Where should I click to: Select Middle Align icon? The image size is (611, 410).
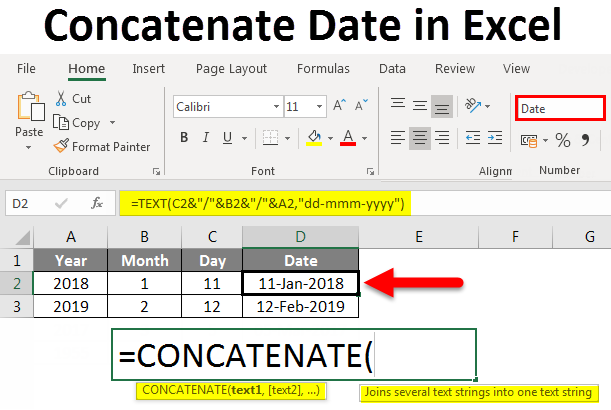click(420, 105)
